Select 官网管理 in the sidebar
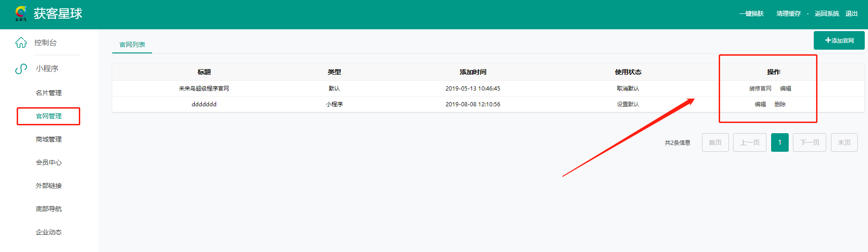The height and width of the screenshot is (252, 868). point(49,116)
